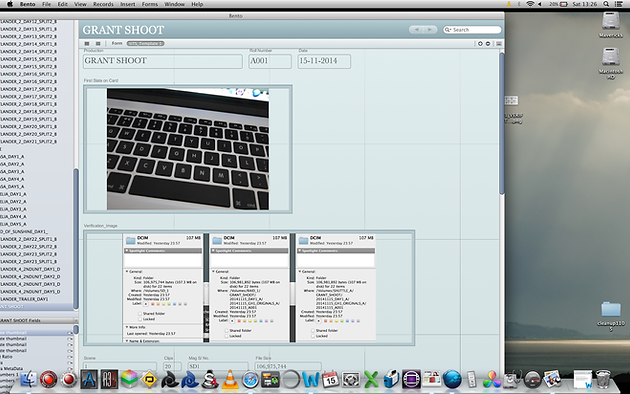Click the Date field 15-11-2014
630x394 pixels.
324,61
